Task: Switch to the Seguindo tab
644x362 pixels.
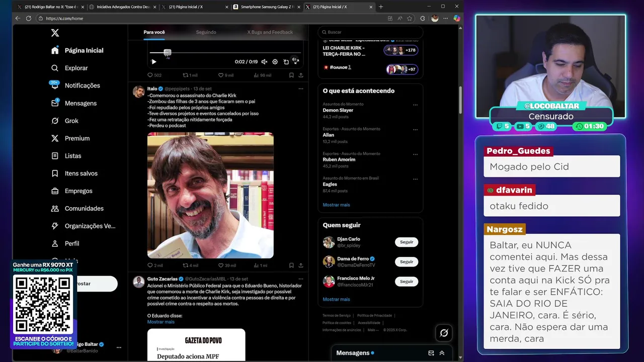Action: [x=206, y=32]
